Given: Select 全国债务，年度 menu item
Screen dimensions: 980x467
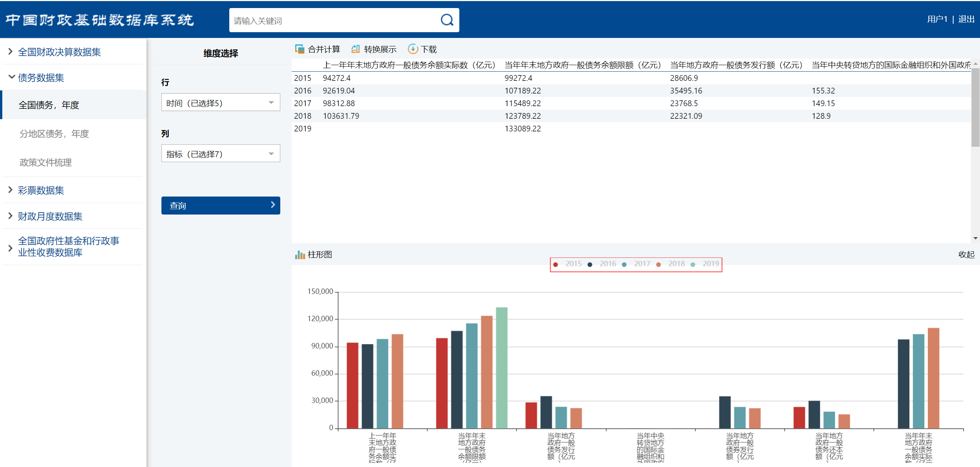Looking at the screenshot, I should 74,105.
